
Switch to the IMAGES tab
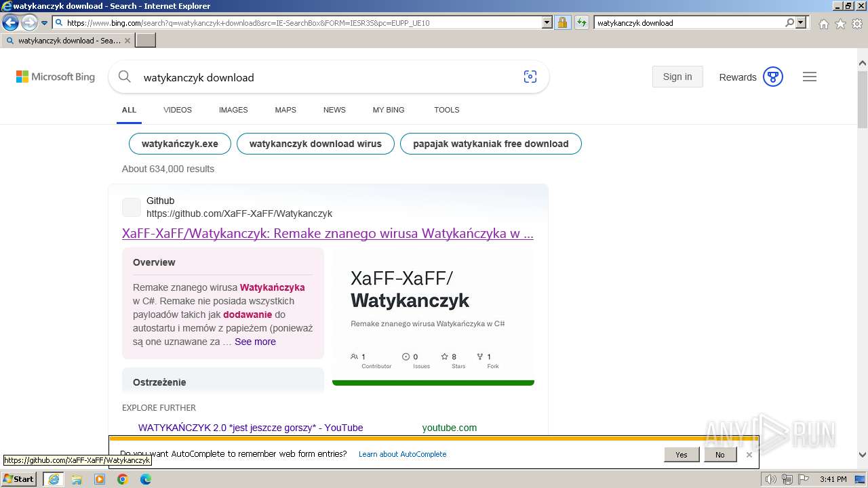pos(233,110)
